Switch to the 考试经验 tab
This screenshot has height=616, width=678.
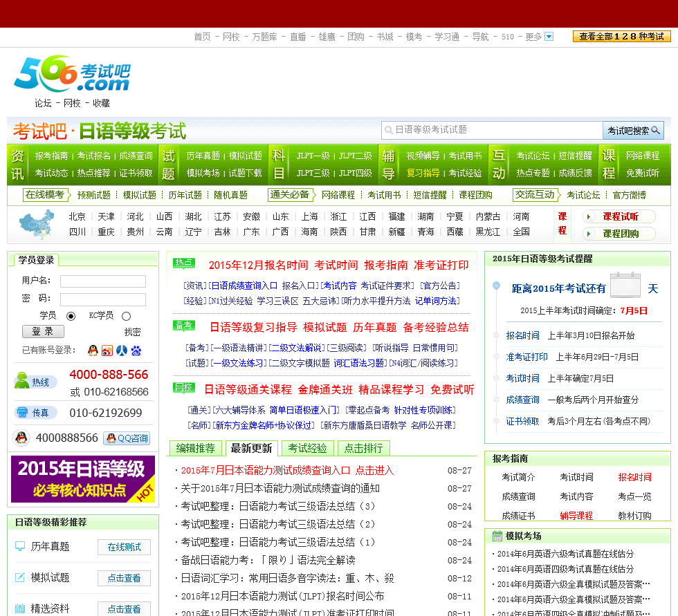(308, 448)
